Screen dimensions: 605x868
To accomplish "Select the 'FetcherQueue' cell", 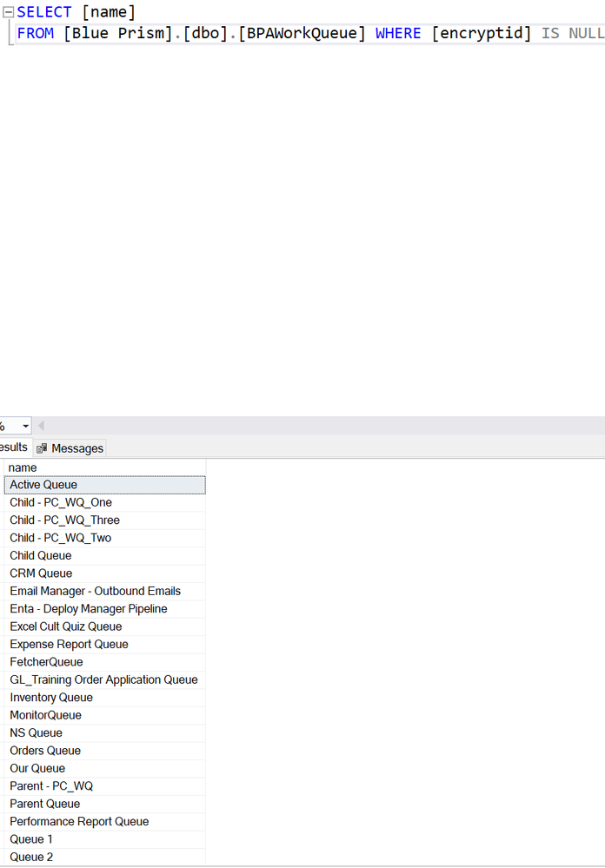I will tap(104, 662).
